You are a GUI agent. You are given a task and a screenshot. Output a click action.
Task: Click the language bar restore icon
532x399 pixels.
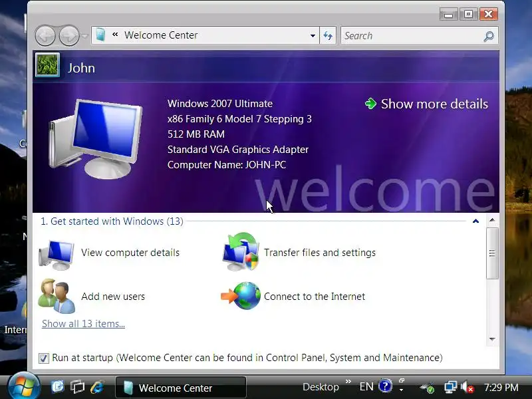(402, 380)
